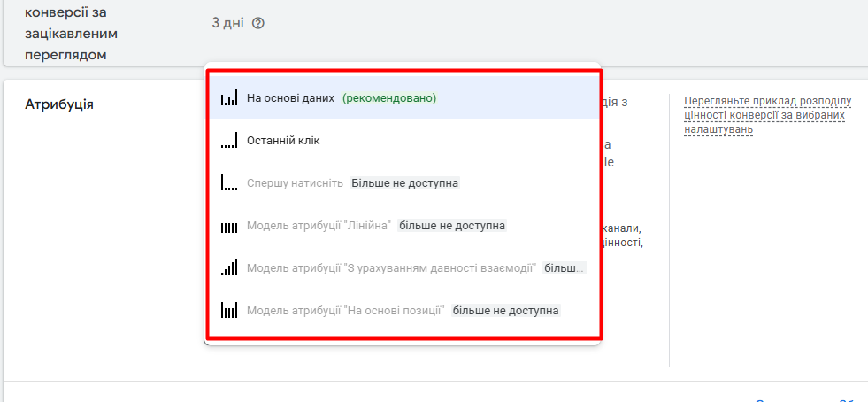Click the icon beside "Спершу натисніть"

pyautogui.click(x=229, y=183)
